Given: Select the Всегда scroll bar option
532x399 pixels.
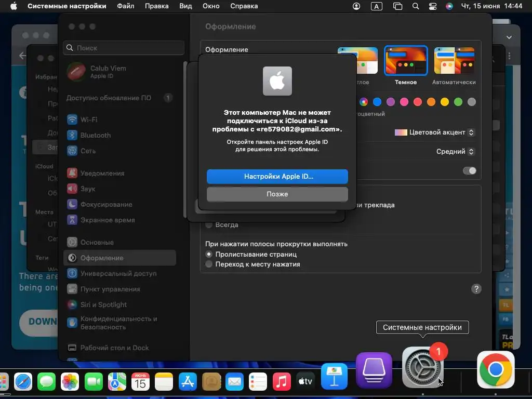Looking at the screenshot, I should [x=209, y=224].
